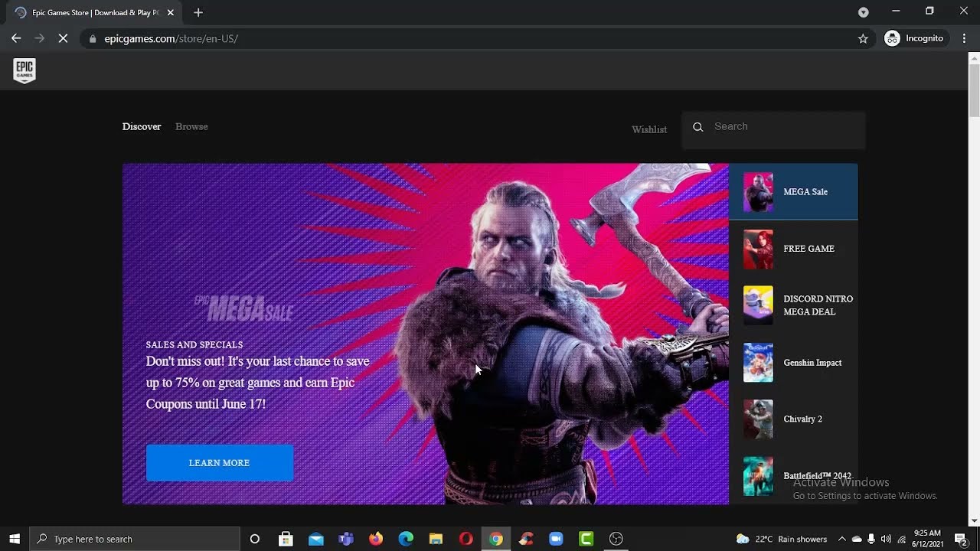Image resolution: width=980 pixels, height=551 pixels.
Task: Open the Windows Start menu
Action: pyautogui.click(x=15, y=539)
